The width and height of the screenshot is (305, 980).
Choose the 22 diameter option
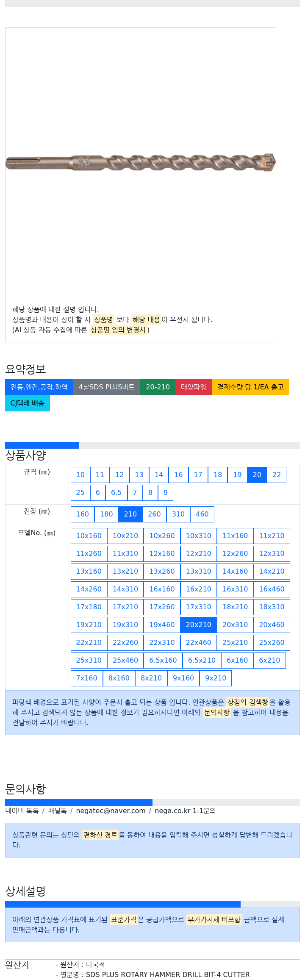[277, 475]
